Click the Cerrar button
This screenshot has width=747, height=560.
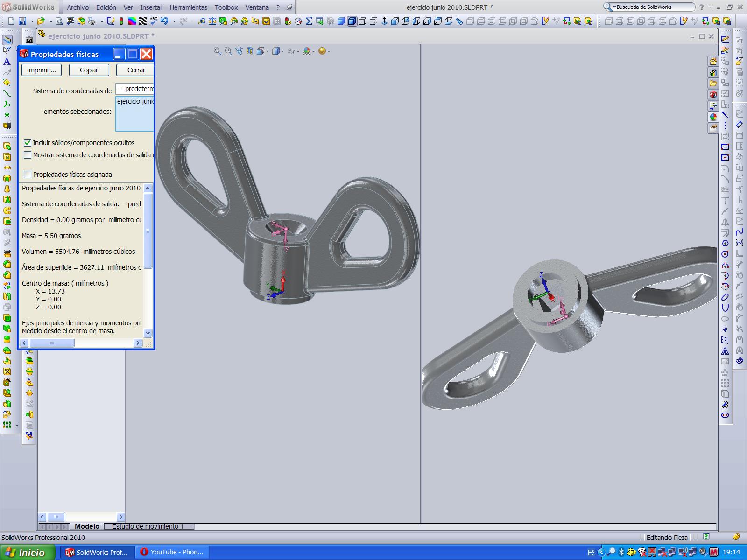[x=136, y=70]
